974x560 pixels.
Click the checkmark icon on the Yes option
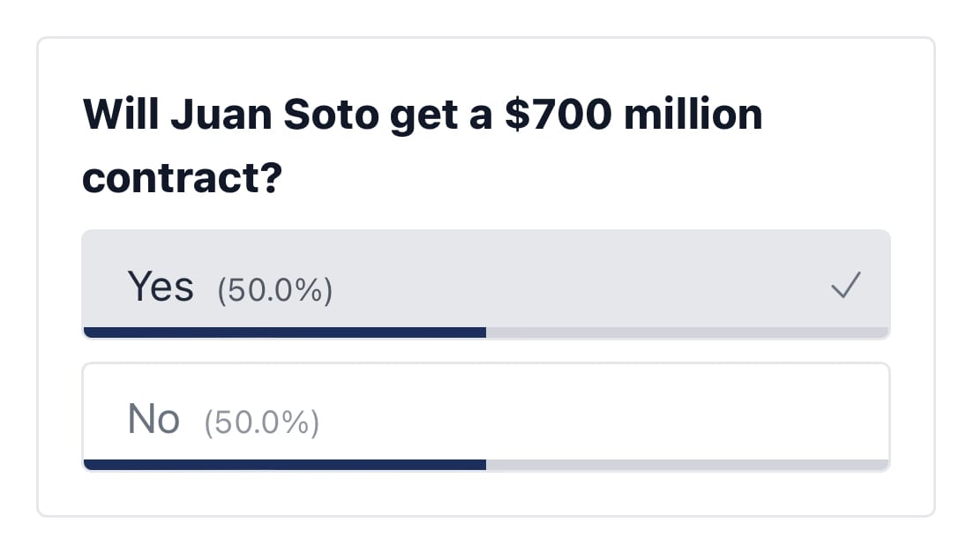coord(846,285)
